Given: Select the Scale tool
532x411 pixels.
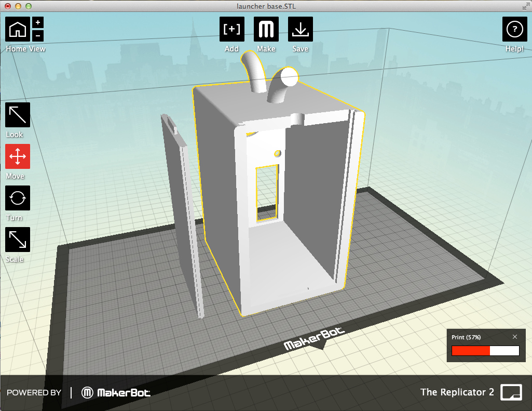Looking at the screenshot, I should tap(17, 240).
